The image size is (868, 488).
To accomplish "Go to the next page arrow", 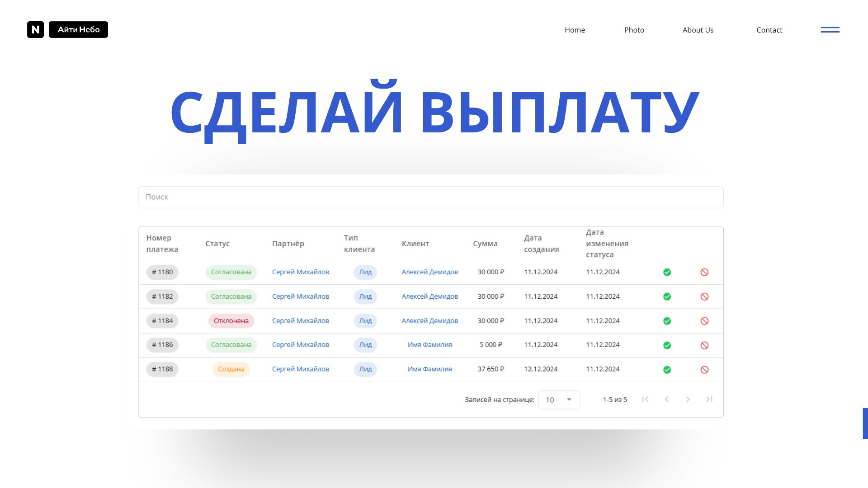I will click(688, 399).
